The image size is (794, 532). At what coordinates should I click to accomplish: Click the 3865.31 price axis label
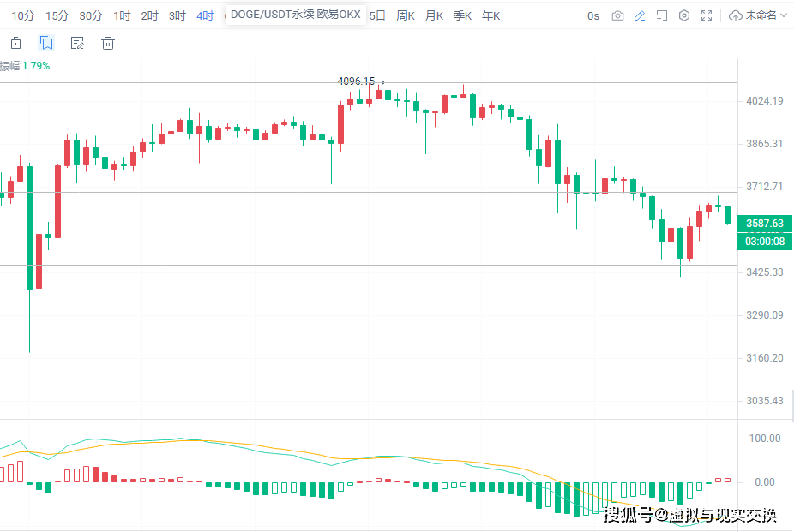(x=765, y=144)
